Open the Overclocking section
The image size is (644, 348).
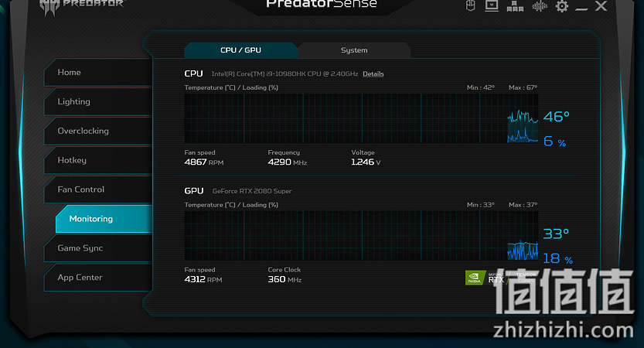tap(98, 131)
